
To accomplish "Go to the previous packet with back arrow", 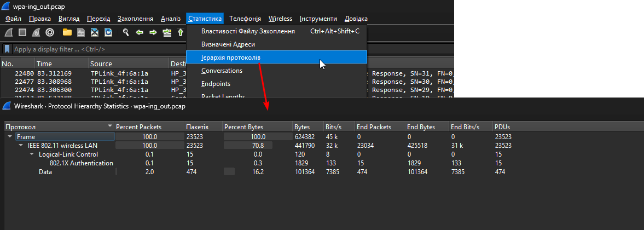I will pyautogui.click(x=140, y=32).
